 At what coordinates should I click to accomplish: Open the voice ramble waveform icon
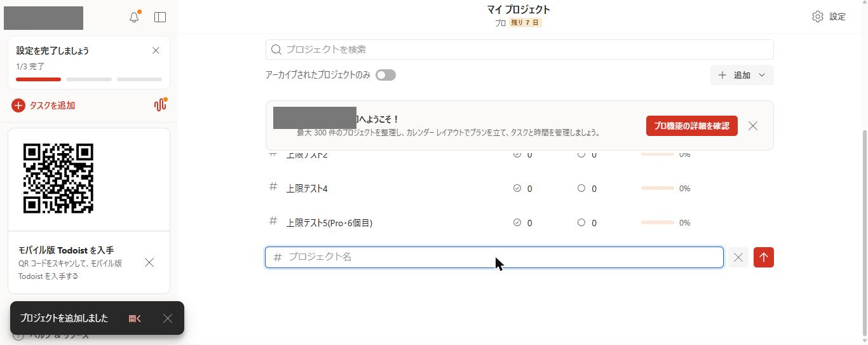click(x=159, y=105)
